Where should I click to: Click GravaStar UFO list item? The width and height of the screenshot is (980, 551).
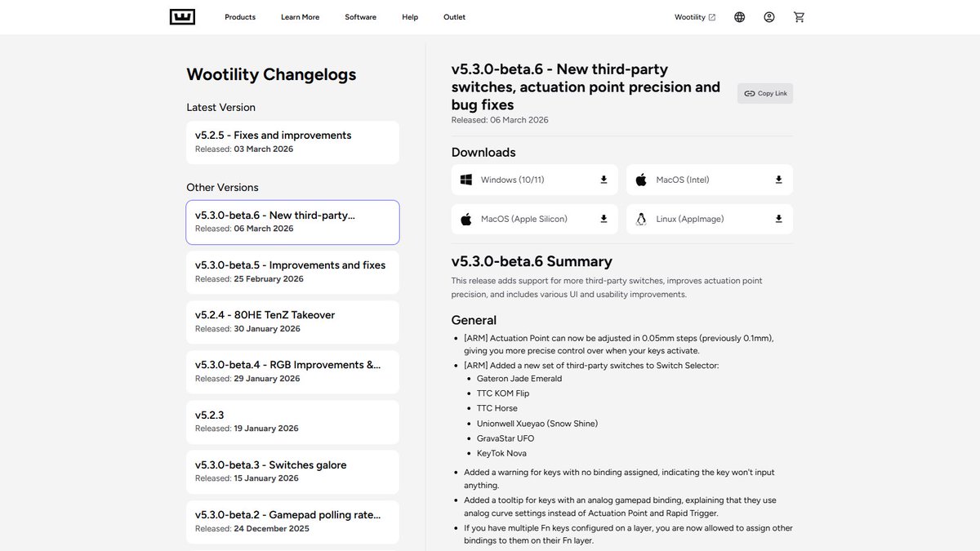point(506,438)
